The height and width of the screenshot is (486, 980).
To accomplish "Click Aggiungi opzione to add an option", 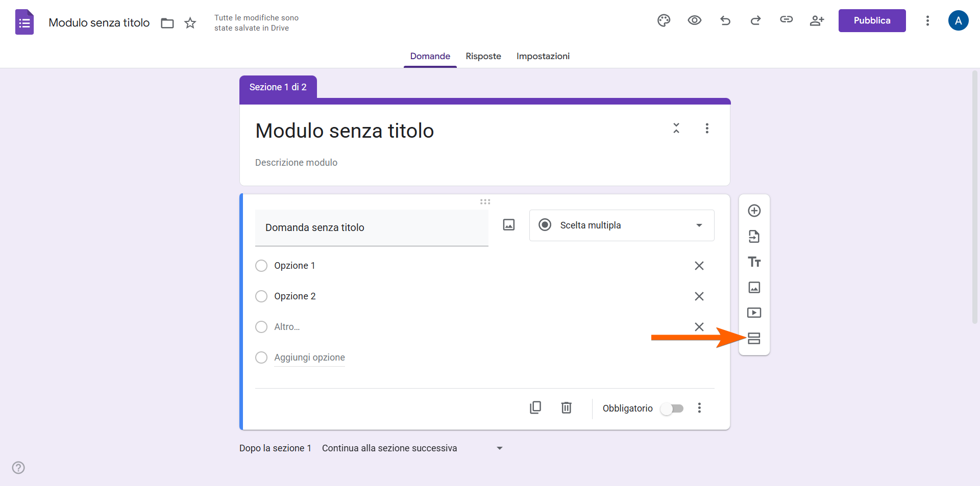I will [309, 357].
